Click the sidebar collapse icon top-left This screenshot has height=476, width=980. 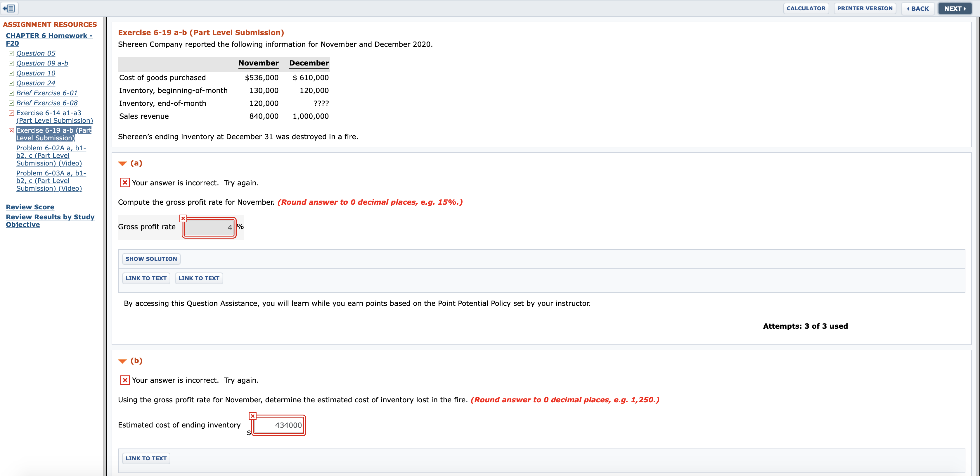pyautogui.click(x=9, y=8)
